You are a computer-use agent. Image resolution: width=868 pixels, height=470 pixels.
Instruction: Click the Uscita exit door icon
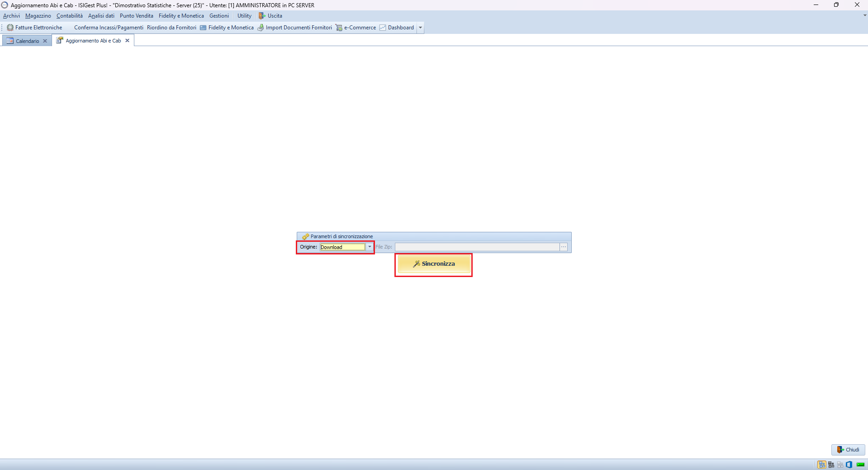pyautogui.click(x=262, y=16)
